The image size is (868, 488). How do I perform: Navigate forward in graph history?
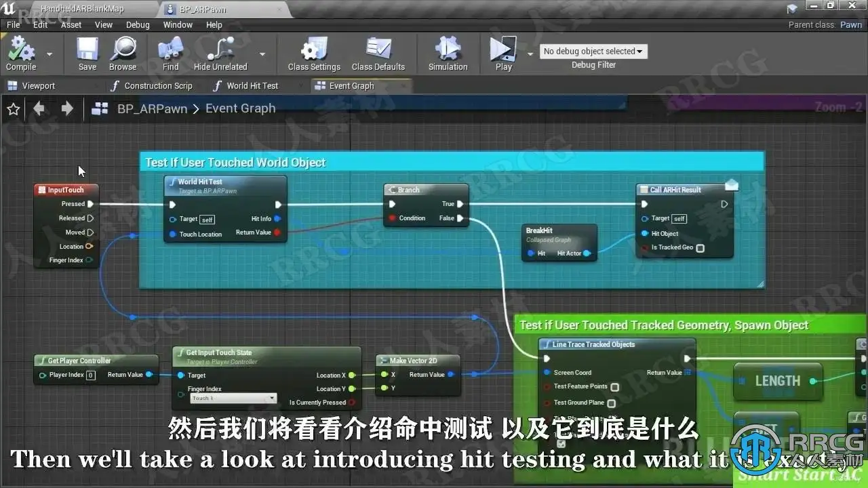pyautogui.click(x=66, y=108)
